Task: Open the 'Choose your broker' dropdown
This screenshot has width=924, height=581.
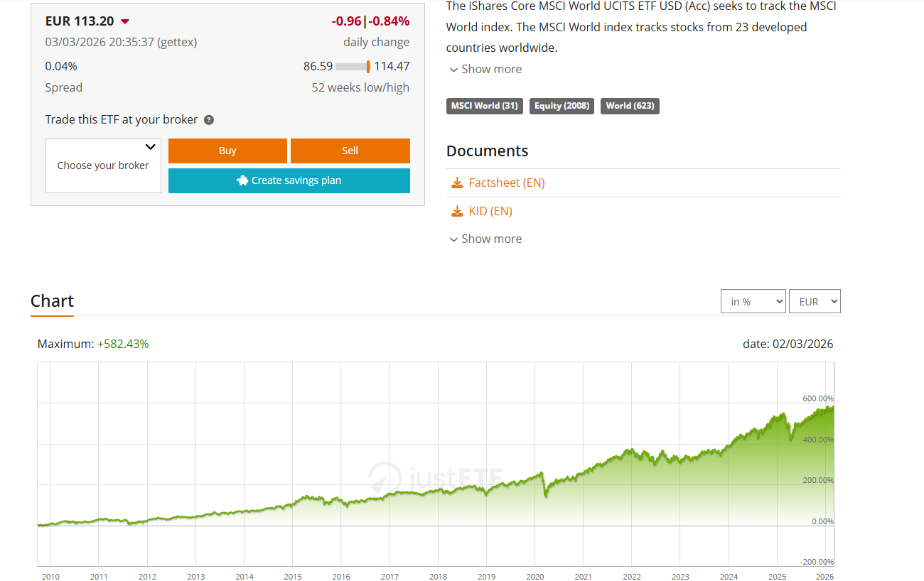Action: (103, 165)
